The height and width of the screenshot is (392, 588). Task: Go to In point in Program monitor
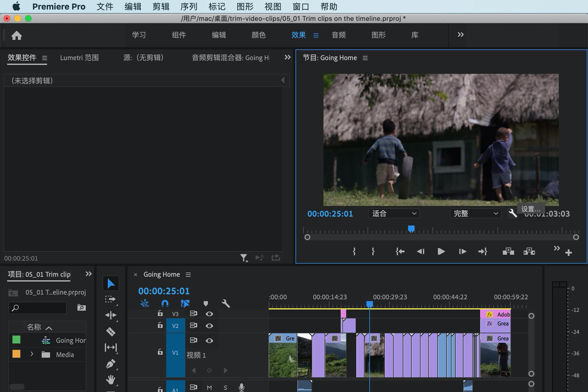400,252
